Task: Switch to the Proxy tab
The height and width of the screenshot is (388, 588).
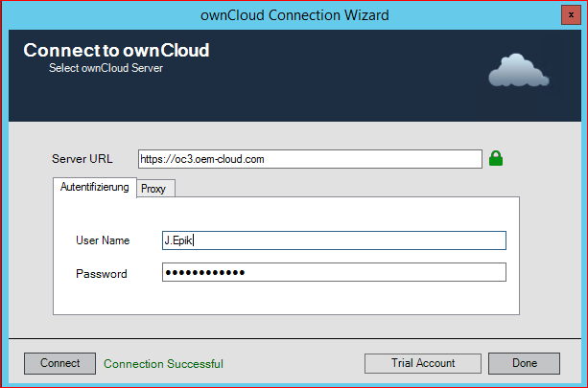Action: pyautogui.click(x=155, y=189)
